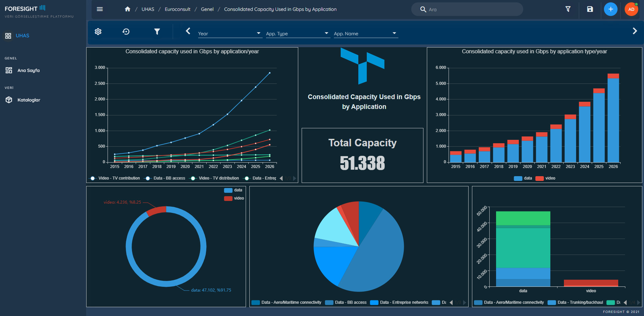
Task: Open the App. Type dropdown
Action: [297, 33]
